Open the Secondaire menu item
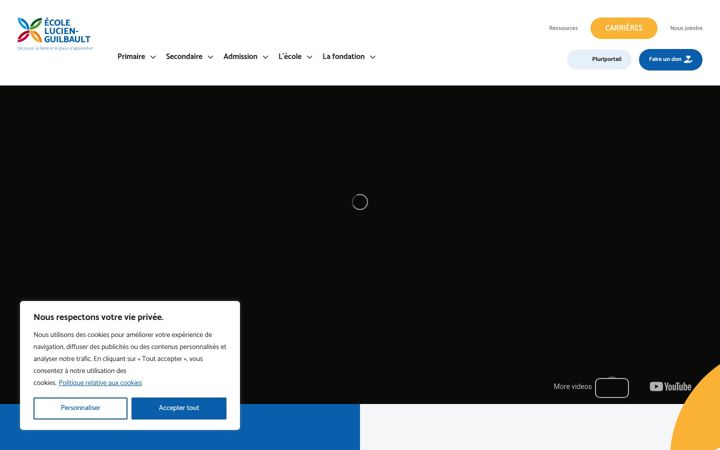This screenshot has height=450, width=720. pyautogui.click(x=184, y=56)
